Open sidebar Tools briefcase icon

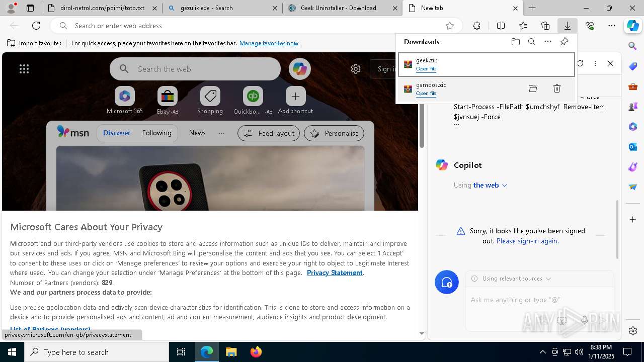click(633, 86)
